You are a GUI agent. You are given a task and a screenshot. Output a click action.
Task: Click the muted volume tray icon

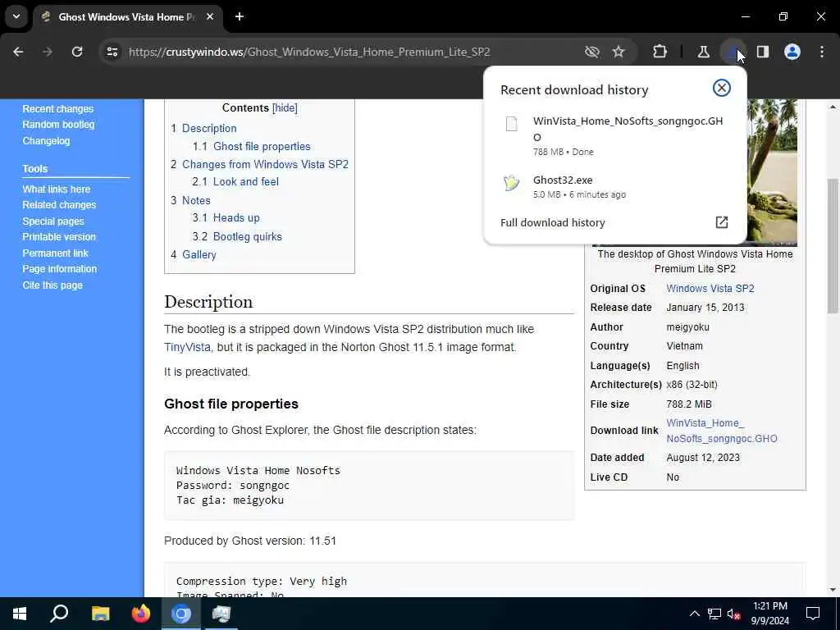(x=734, y=614)
